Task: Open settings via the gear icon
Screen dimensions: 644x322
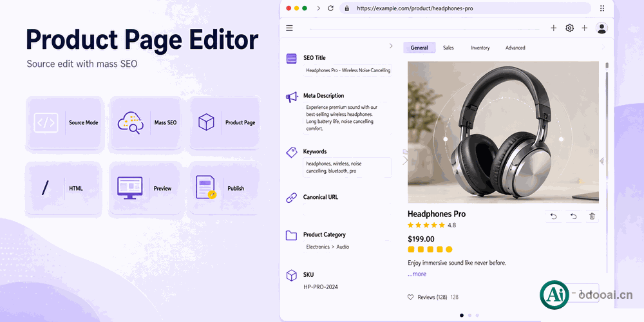Action: coord(569,28)
